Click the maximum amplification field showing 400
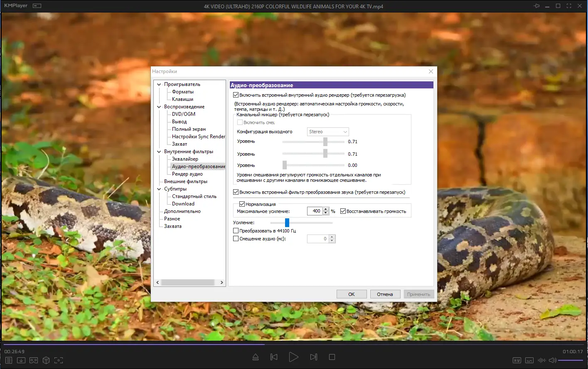This screenshot has width=588, height=369. tap(315, 211)
